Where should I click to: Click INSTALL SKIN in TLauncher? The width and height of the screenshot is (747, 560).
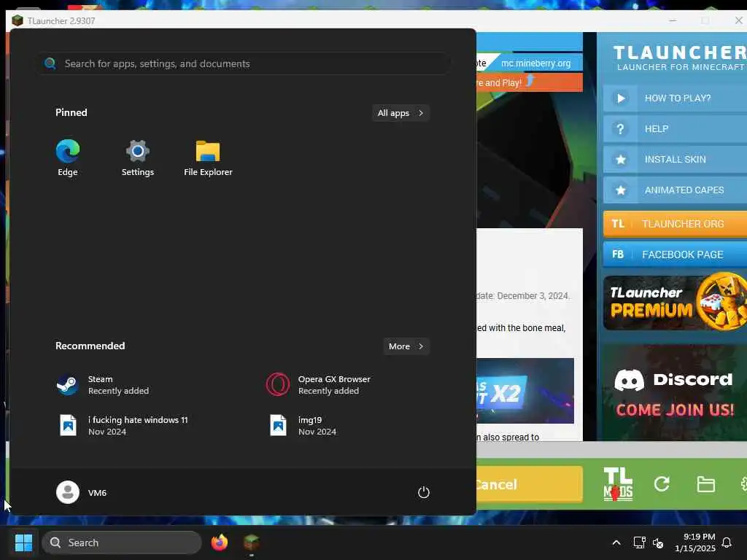[x=675, y=159]
